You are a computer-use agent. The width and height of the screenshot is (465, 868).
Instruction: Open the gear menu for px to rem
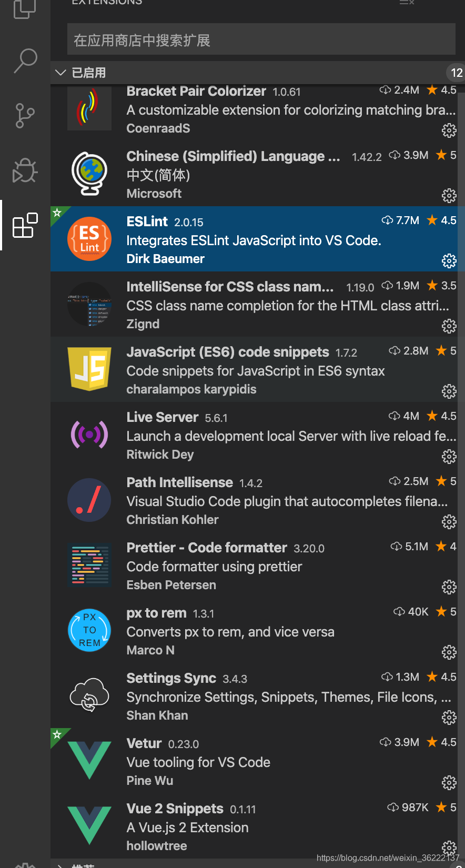pos(449,652)
